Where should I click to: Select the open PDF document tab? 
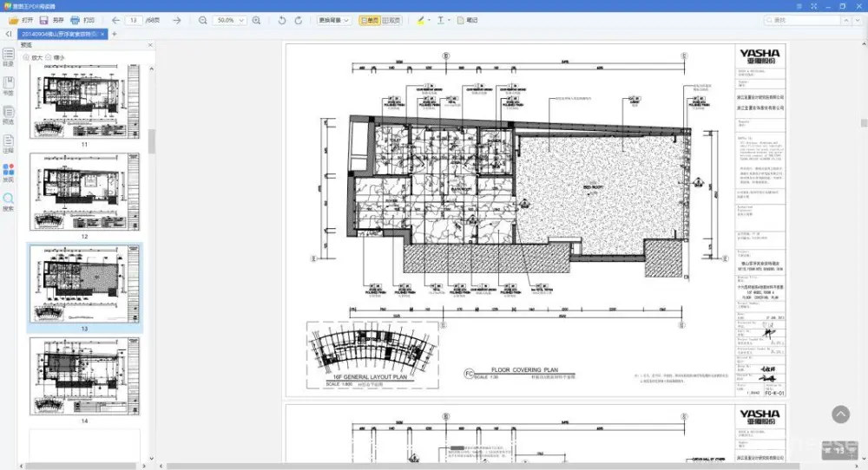coord(58,34)
